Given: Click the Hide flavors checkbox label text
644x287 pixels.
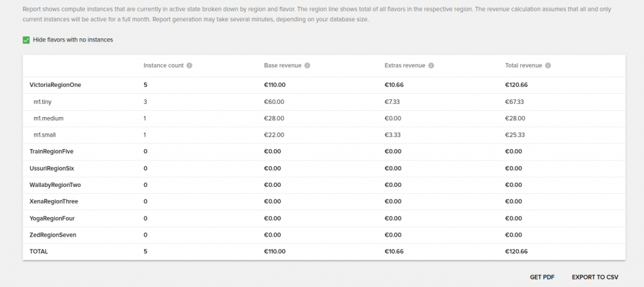Looking at the screenshot, I should (x=73, y=40).
